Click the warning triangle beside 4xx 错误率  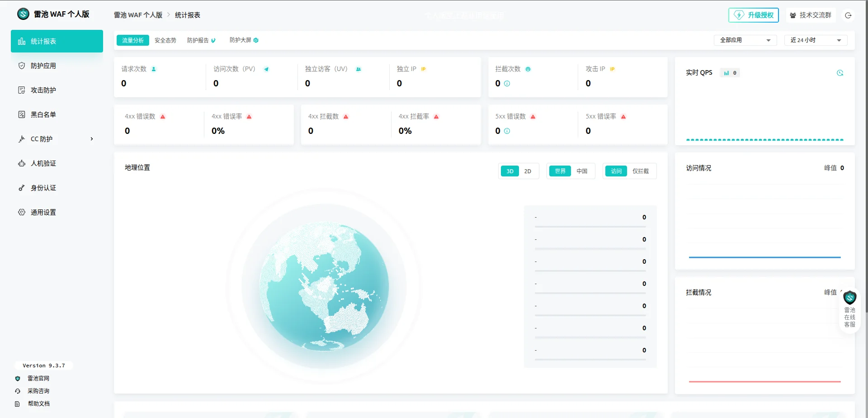[249, 117]
